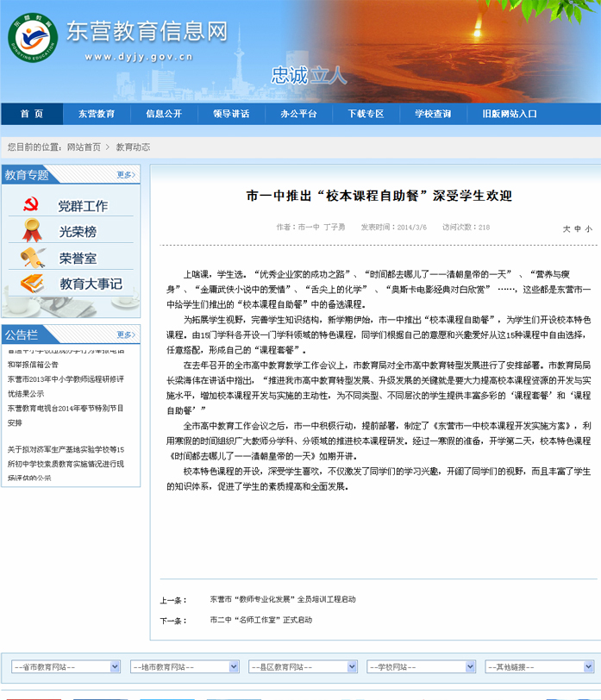Open the 东营教育 menu item
601x700 pixels.
click(97, 114)
